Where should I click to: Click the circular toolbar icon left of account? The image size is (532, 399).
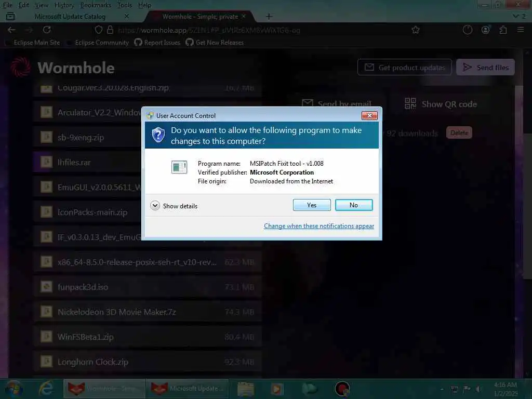467,30
